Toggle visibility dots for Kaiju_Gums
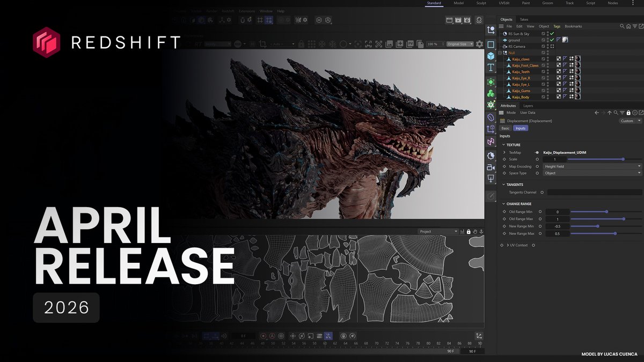The height and width of the screenshot is (362, 644). click(x=548, y=91)
